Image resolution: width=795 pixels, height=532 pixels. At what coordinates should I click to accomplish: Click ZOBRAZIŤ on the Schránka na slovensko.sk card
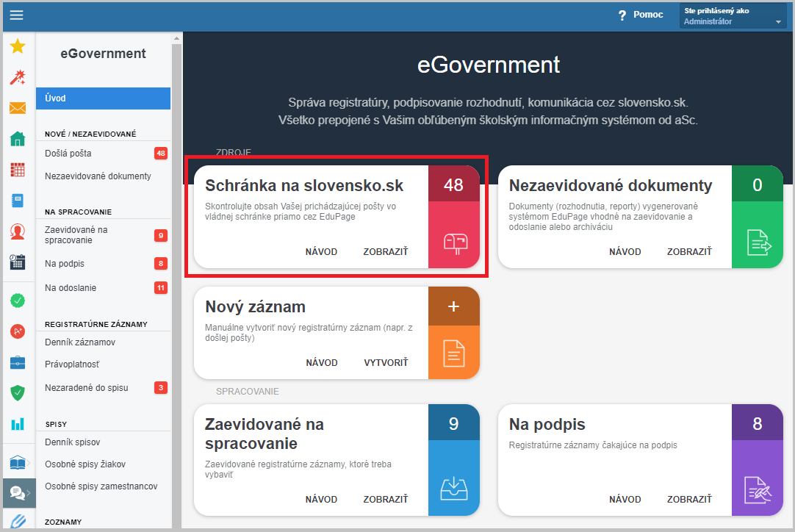pyautogui.click(x=386, y=251)
